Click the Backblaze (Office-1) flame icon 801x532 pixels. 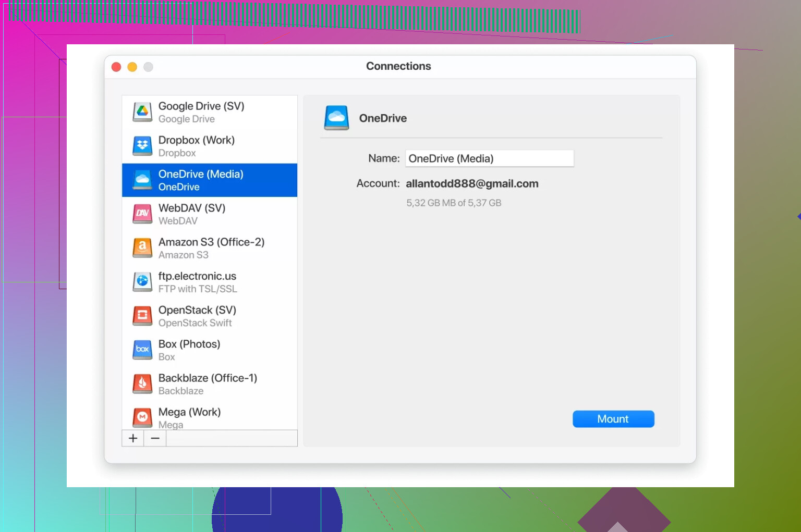coord(142,383)
